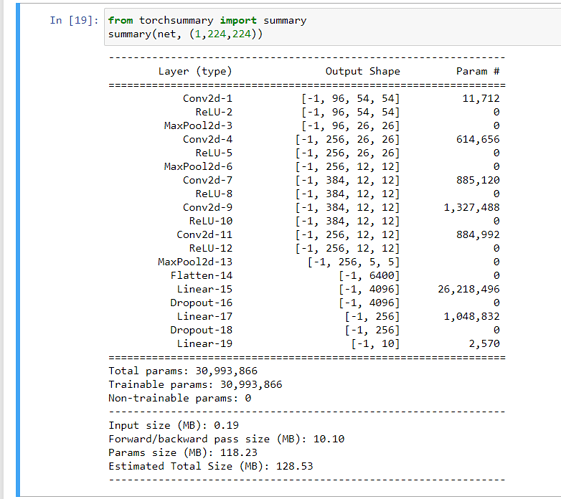Click the 'summary(net, (1,224,224))' code line
This screenshot has width=561, height=499.
185,34
